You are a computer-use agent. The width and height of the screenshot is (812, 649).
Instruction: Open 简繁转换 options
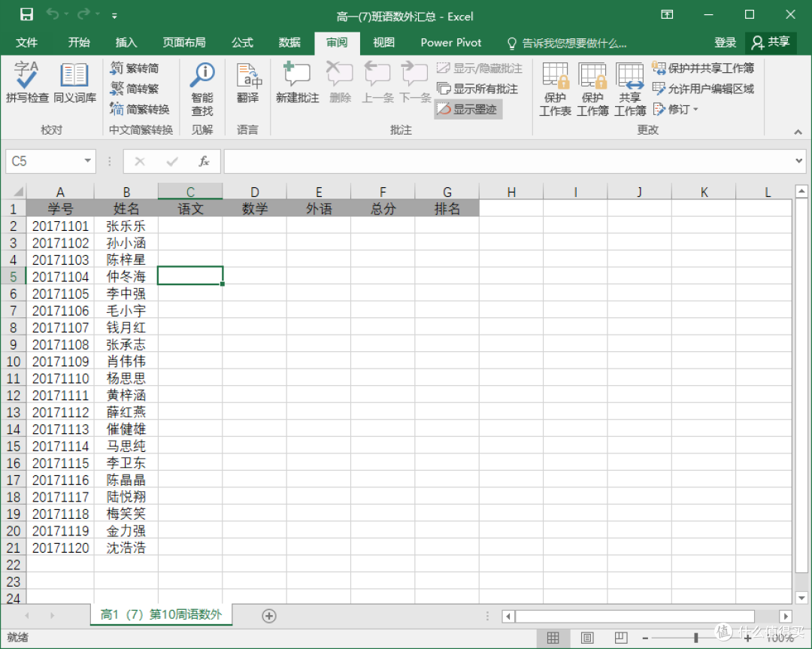pos(140,109)
